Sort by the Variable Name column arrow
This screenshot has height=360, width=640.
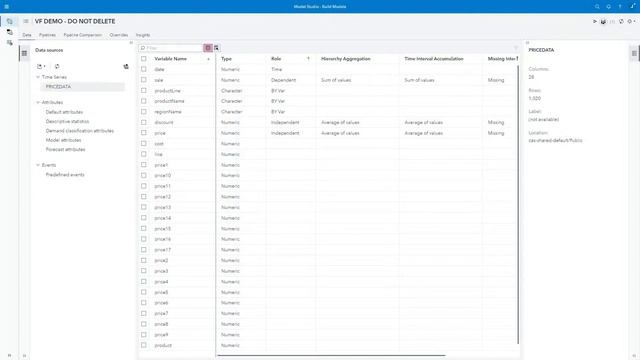click(x=208, y=59)
